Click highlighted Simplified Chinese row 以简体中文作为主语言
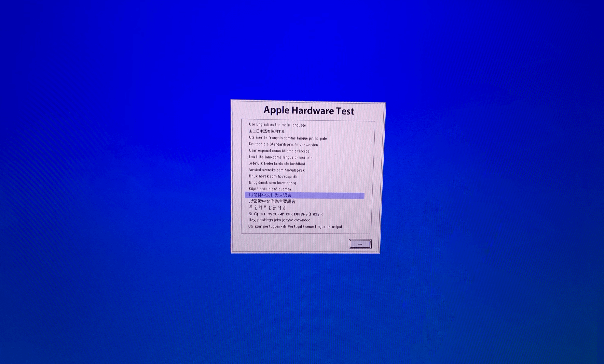604x364 pixels. (x=304, y=195)
